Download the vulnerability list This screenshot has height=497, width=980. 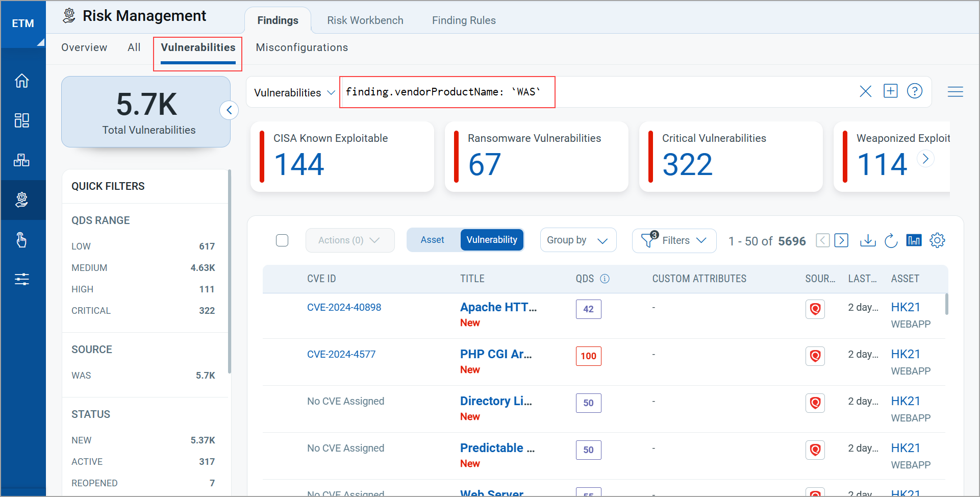867,240
